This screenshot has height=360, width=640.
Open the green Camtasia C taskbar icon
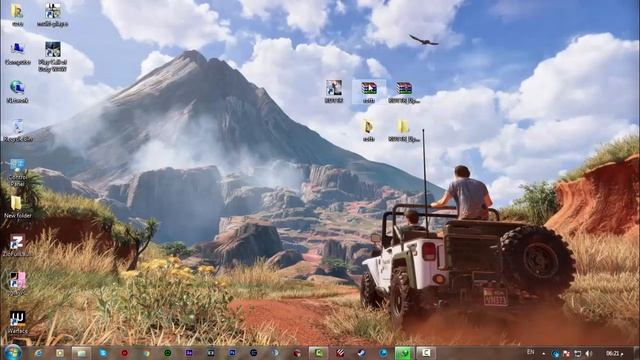318,353
